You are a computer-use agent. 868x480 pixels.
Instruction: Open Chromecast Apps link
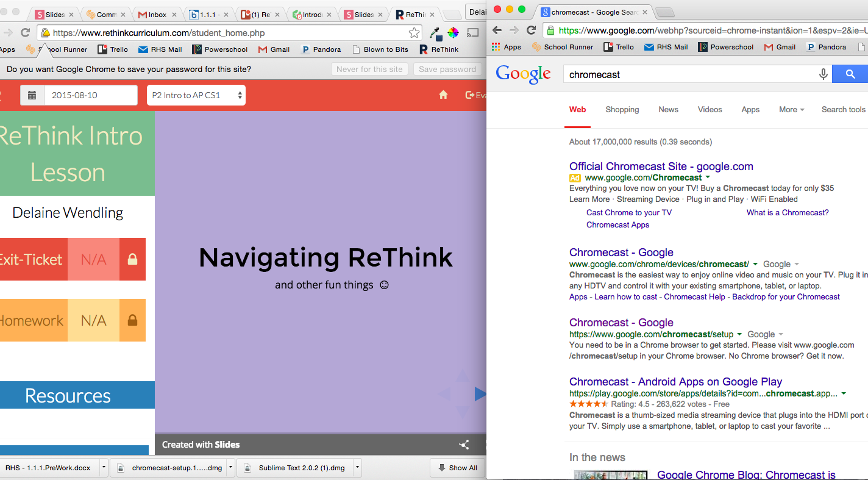(x=617, y=225)
